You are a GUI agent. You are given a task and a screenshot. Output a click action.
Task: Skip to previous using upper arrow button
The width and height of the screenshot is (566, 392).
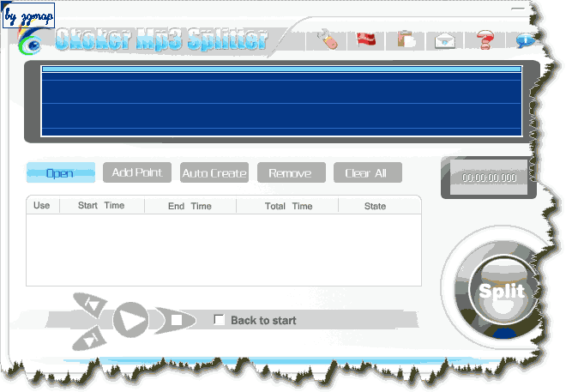tap(91, 305)
